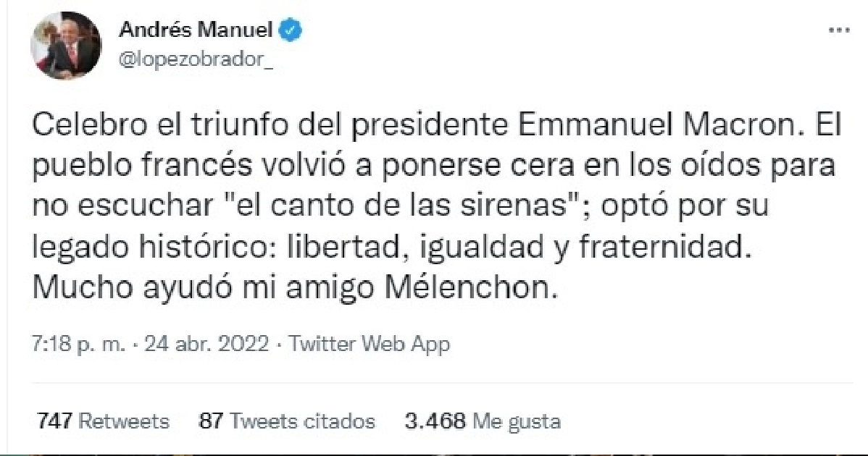Click the 7:18 p. m. timestamp
868x456 pixels.
coord(70,344)
